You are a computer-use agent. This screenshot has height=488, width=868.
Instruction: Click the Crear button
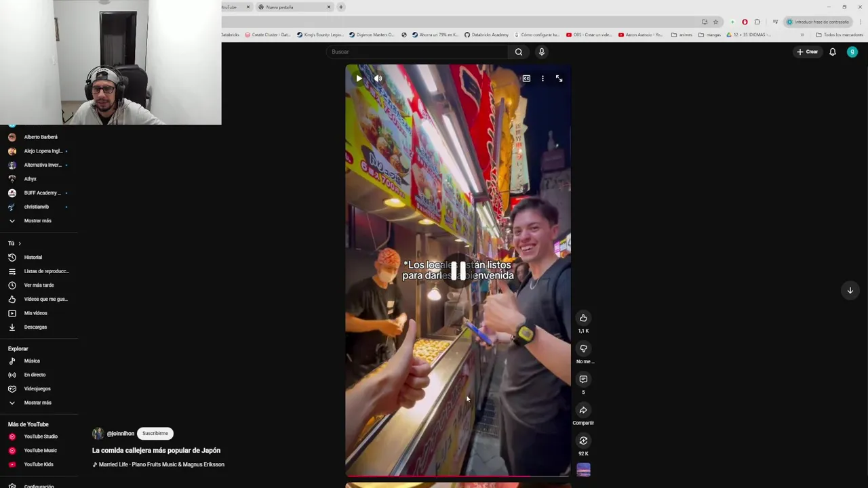pos(808,52)
